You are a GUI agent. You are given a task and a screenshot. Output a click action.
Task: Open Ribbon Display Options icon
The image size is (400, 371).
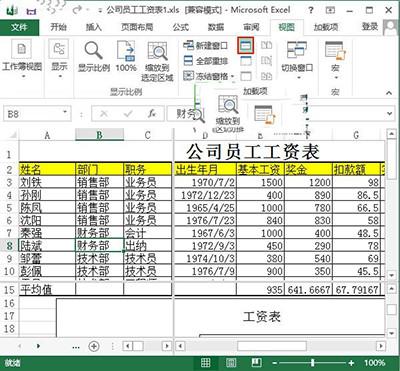(x=330, y=10)
